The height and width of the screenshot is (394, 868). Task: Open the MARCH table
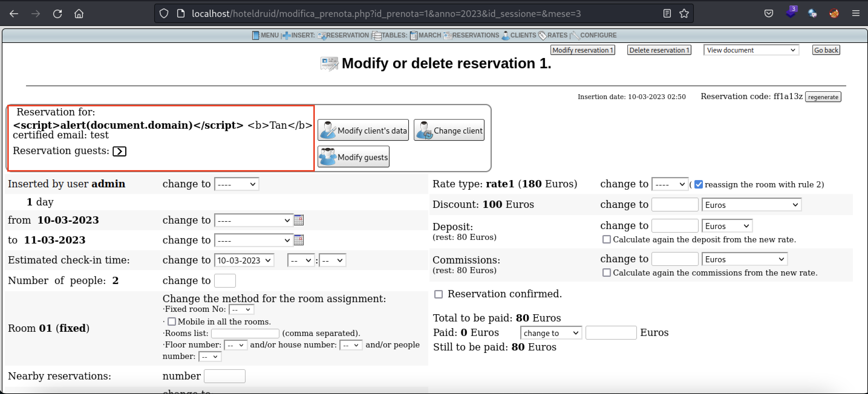point(426,35)
